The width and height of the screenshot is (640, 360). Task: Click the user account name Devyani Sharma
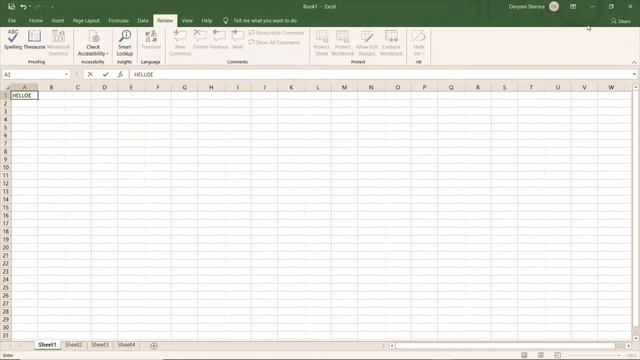pyautogui.click(x=527, y=7)
